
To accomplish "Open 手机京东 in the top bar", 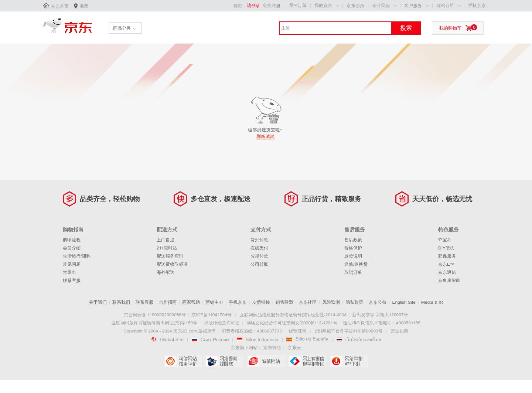I will click(x=477, y=6).
